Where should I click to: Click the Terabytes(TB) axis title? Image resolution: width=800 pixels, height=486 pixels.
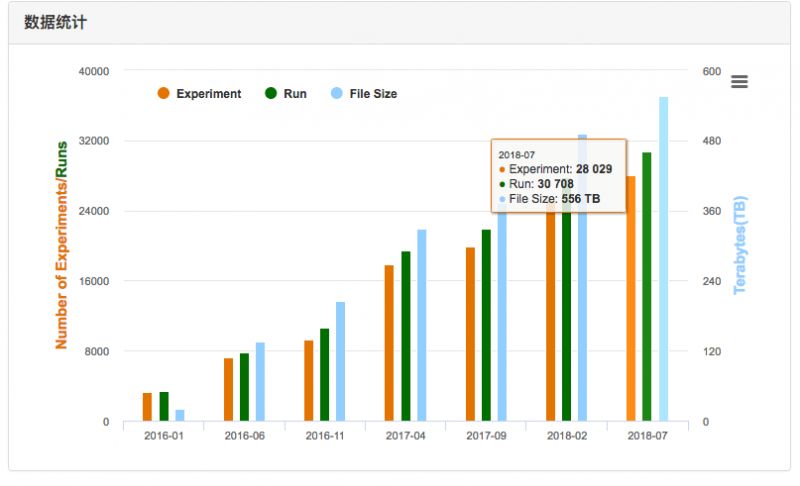(x=741, y=245)
